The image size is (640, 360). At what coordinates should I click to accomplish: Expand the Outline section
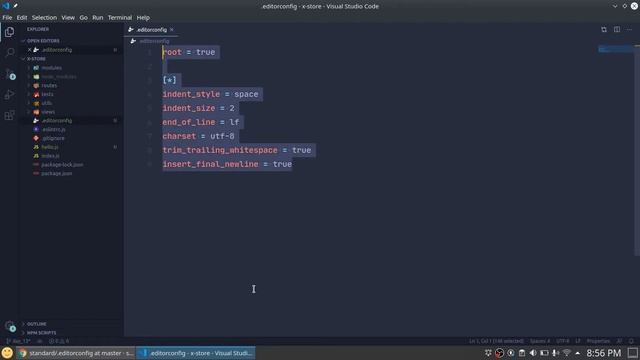36,324
